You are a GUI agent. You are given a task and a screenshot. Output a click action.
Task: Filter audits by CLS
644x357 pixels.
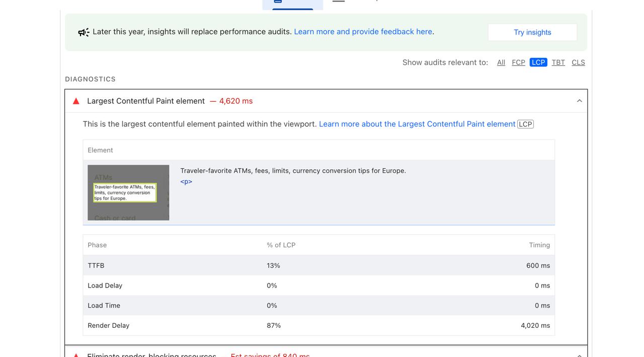click(578, 62)
